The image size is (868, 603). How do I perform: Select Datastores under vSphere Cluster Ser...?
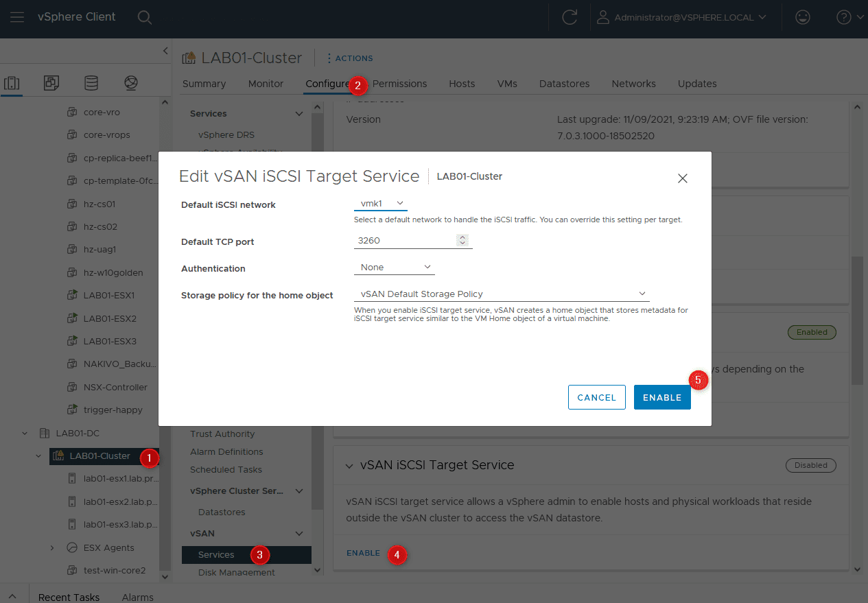[x=222, y=512]
